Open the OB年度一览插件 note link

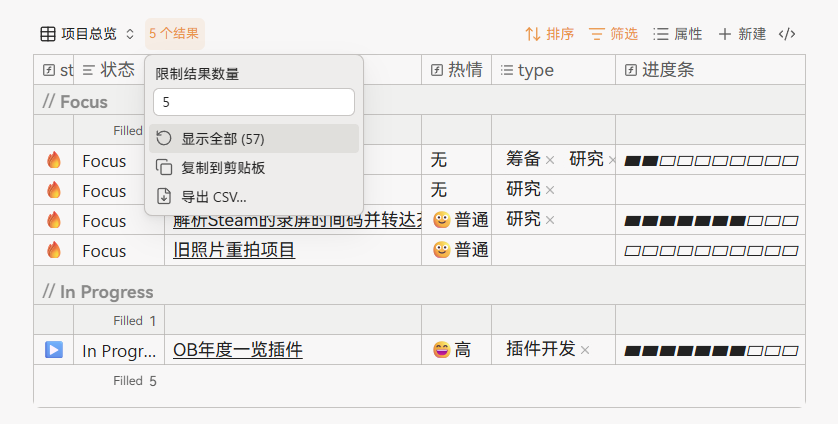coord(238,350)
